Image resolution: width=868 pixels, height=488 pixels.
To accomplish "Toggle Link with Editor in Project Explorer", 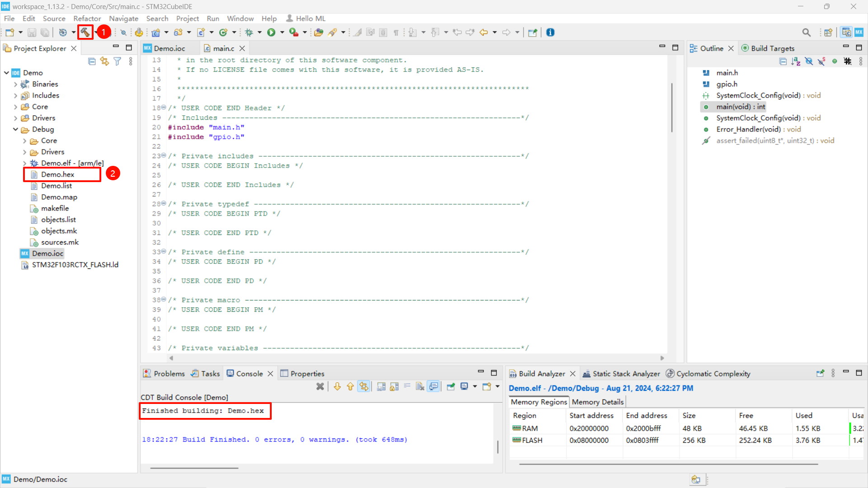I will [104, 61].
